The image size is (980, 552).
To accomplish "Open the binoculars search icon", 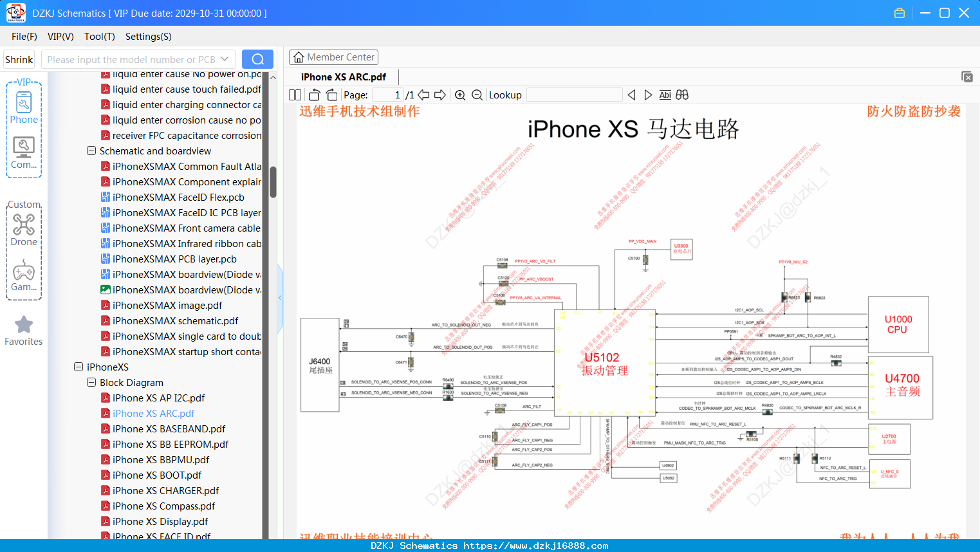I will pyautogui.click(x=682, y=95).
